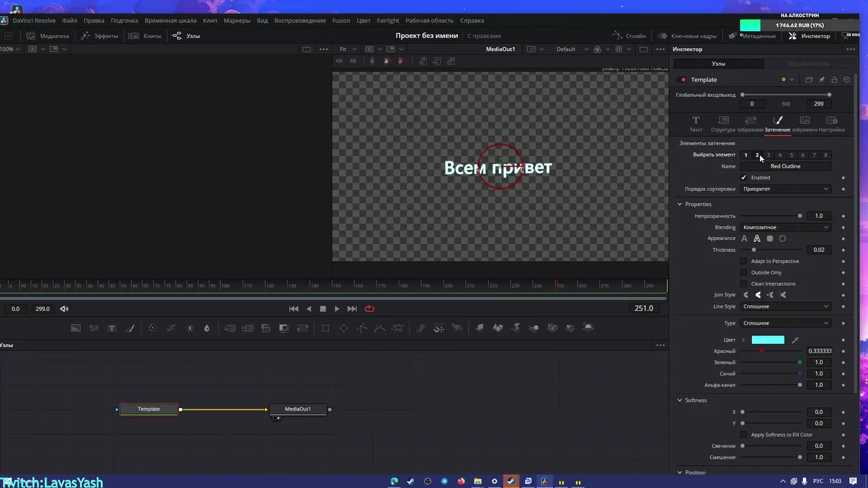The image size is (868, 488).
Task: Open the Type Сплошное dropdown
Action: pyautogui.click(x=786, y=323)
